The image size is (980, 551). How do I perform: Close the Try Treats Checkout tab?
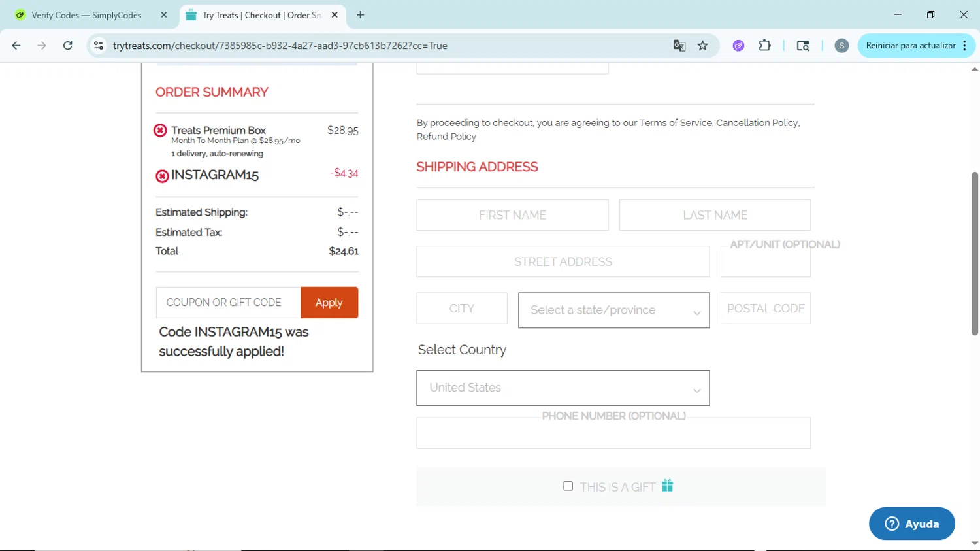pos(335,15)
